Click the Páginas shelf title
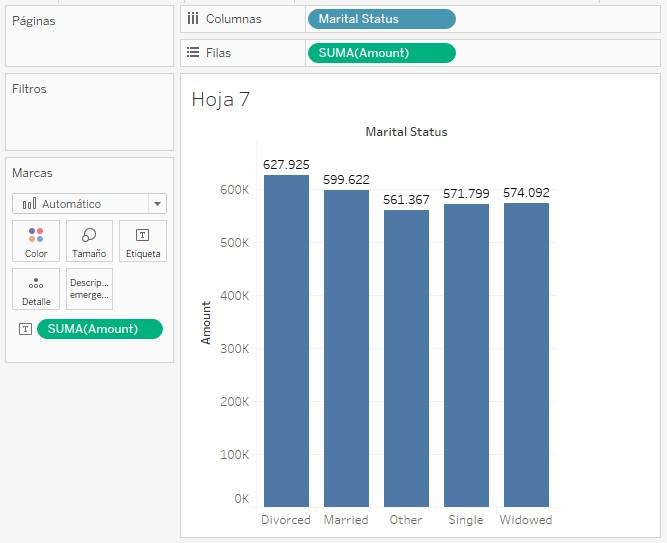667x543 pixels. (x=34, y=21)
